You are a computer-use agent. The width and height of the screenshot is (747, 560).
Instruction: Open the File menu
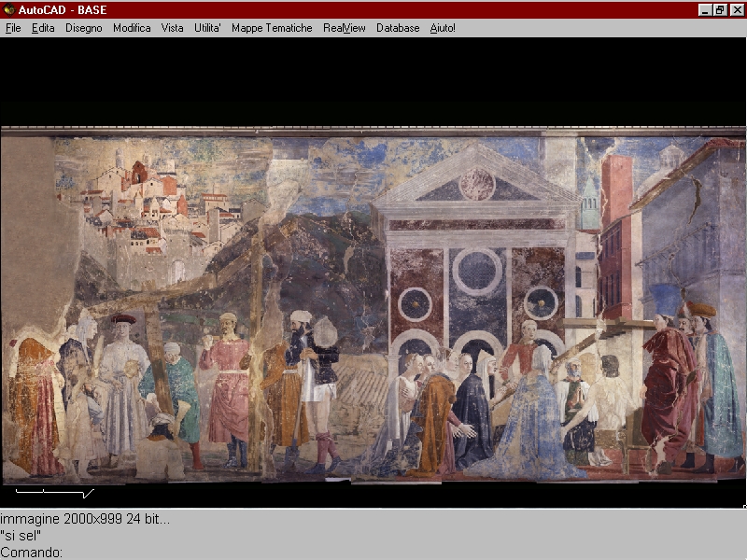[x=13, y=28]
